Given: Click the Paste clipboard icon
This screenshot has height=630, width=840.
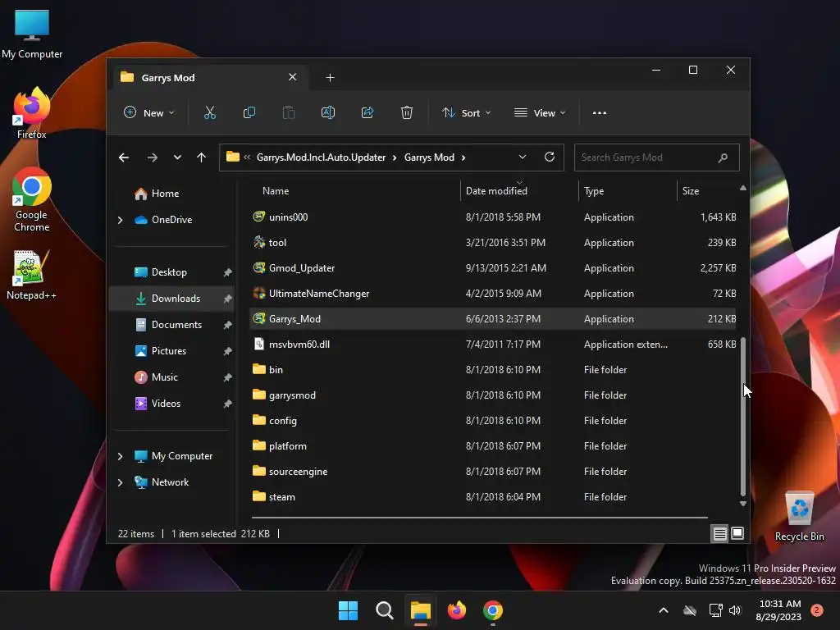Looking at the screenshot, I should (288, 112).
